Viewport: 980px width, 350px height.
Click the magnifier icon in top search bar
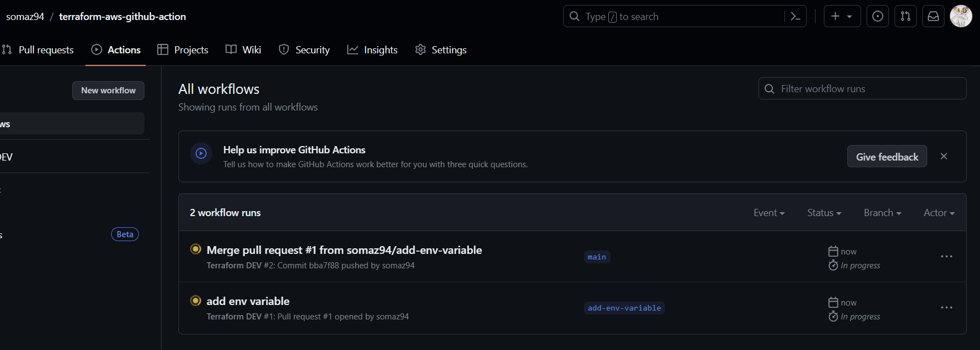coord(574,17)
